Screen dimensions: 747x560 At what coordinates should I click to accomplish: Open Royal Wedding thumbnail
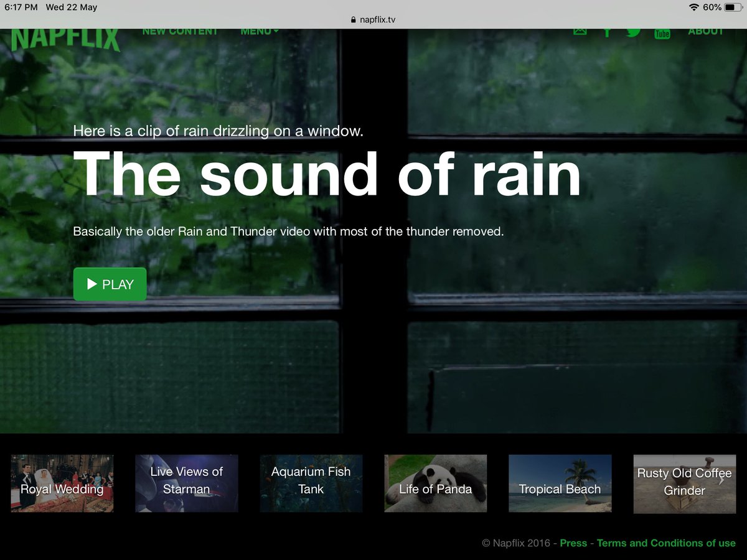click(x=62, y=483)
